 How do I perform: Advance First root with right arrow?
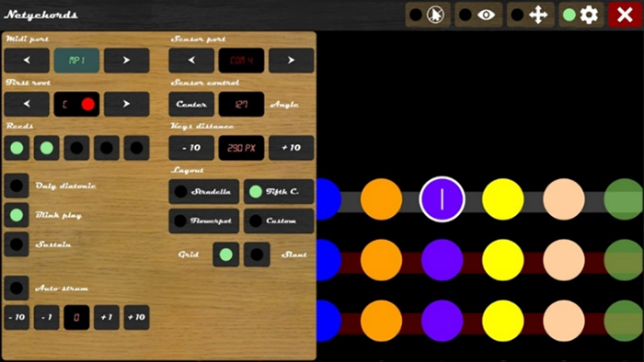[127, 104]
